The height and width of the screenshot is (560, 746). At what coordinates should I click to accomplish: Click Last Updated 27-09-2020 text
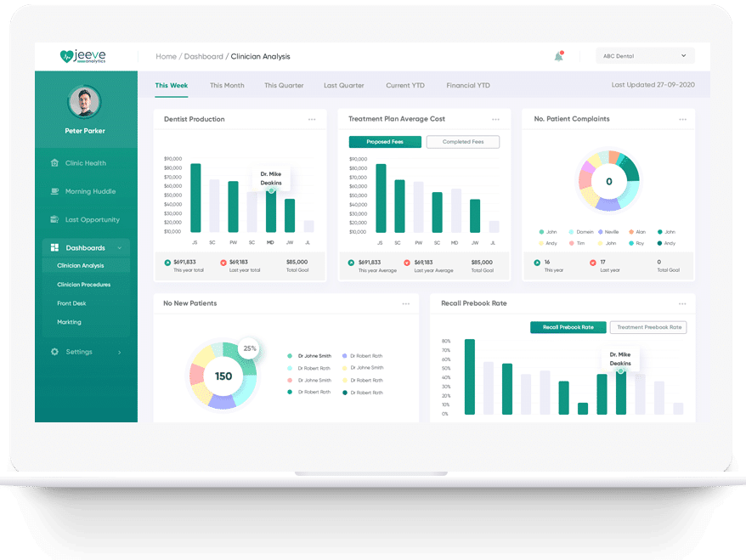tap(653, 85)
